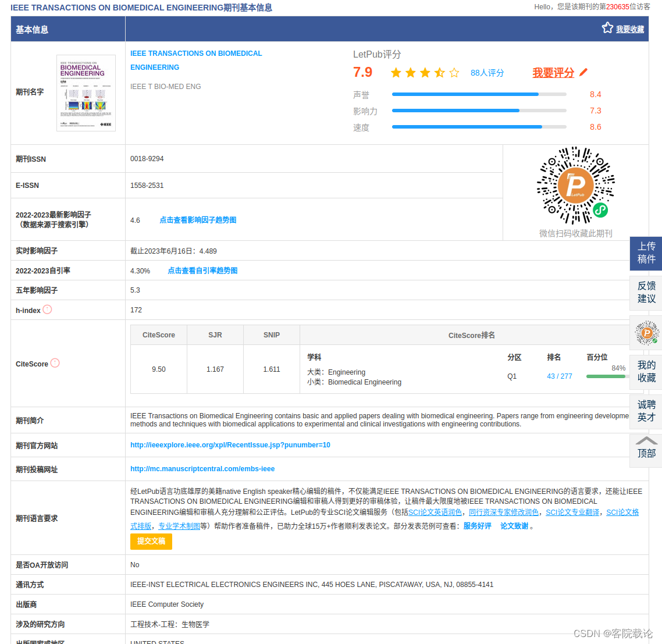Click the 我的收藏 side button

pyautogui.click(x=646, y=372)
